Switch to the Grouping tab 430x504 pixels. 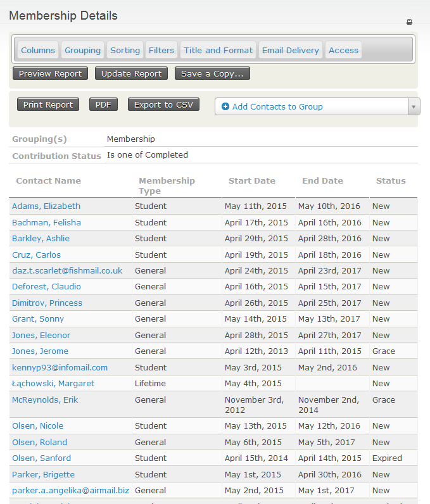click(82, 51)
